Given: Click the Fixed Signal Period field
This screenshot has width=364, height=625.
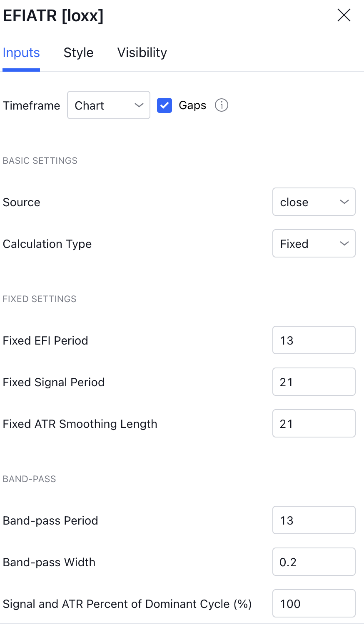Looking at the screenshot, I should click(x=314, y=382).
